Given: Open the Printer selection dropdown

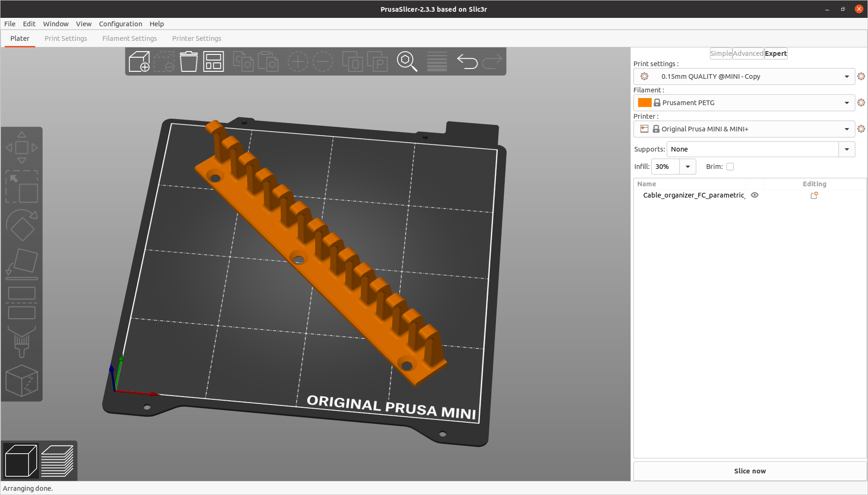Looking at the screenshot, I should 847,129.
